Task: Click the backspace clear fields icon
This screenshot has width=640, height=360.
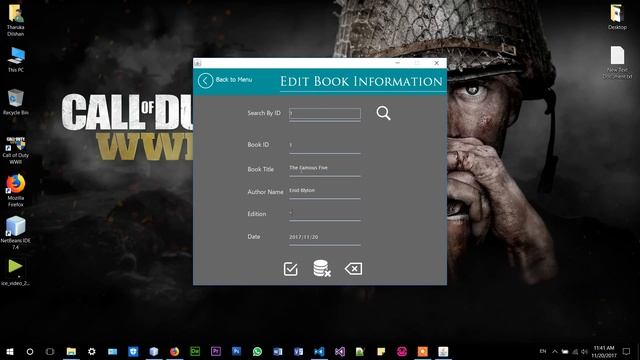Action: coord(353,269)
